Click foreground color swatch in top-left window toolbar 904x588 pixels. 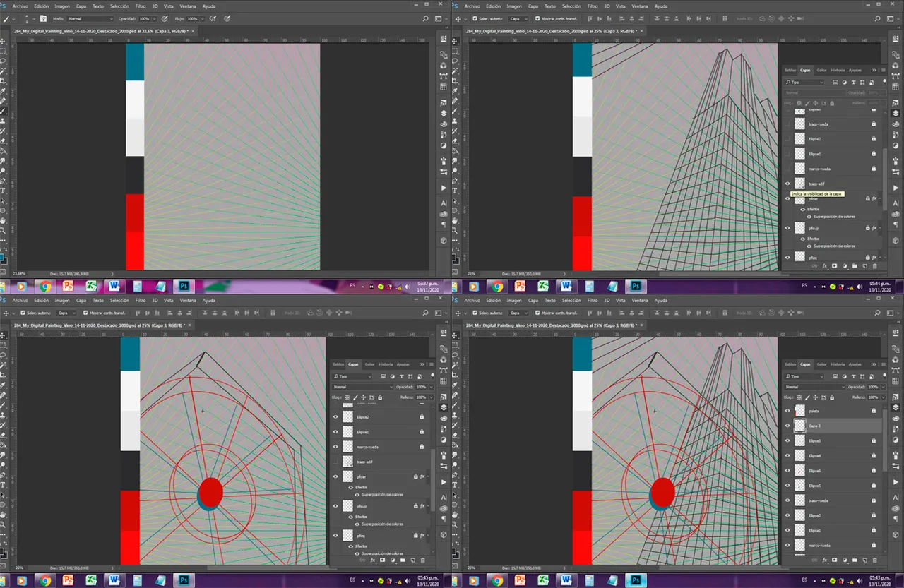[x=1, y=258]
